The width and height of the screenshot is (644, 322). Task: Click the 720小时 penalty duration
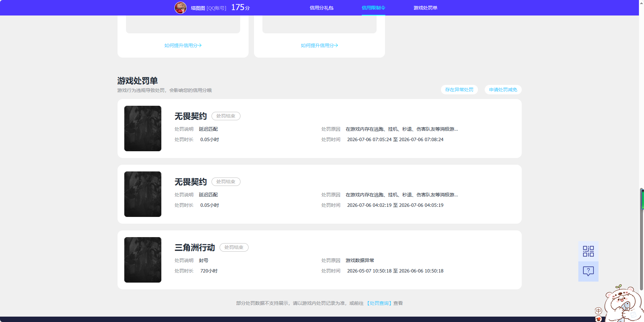[x=209, y=271]
